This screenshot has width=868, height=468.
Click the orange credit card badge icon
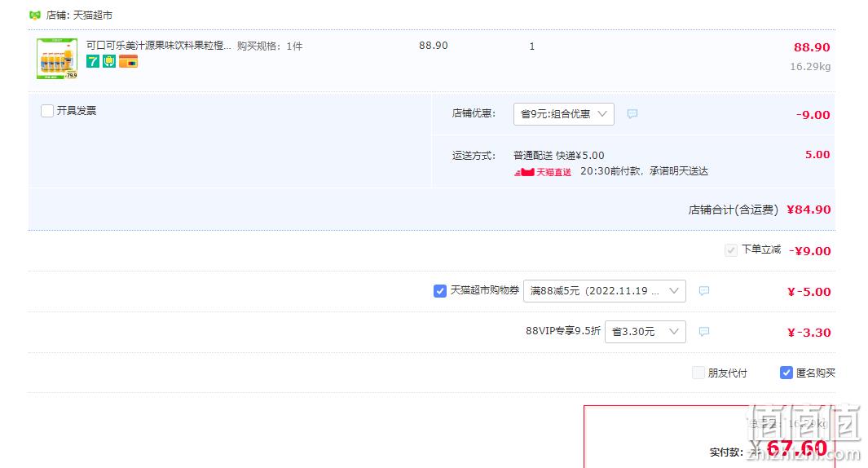pos(129,61)
